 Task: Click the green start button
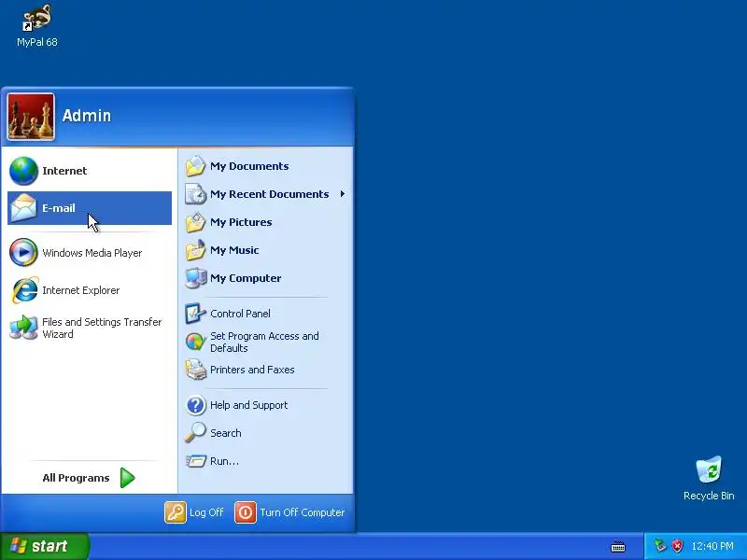pos(44,546)
